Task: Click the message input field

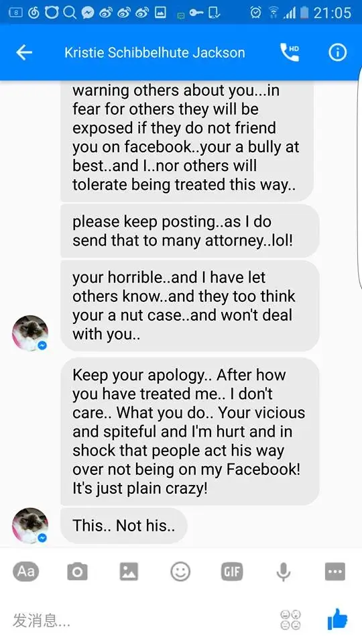Action: click(x=139, y=620)
